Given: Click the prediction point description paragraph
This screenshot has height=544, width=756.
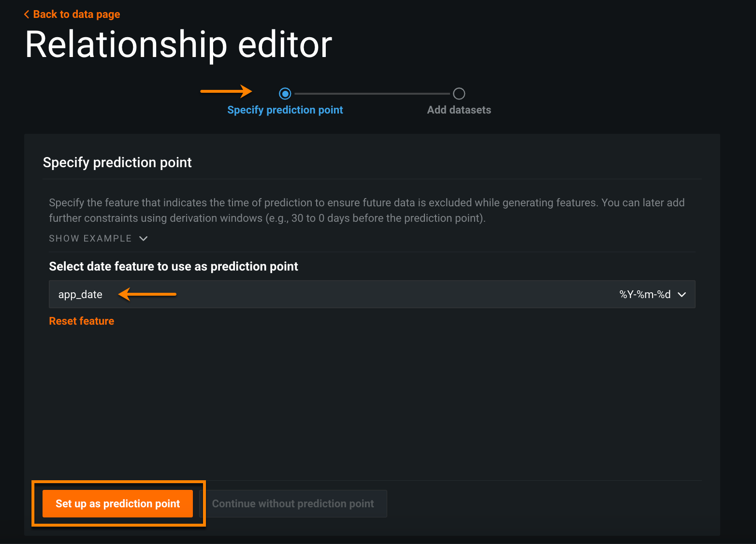Looking at the screenshot, I should pyautogui.click(x=366, y=210).
